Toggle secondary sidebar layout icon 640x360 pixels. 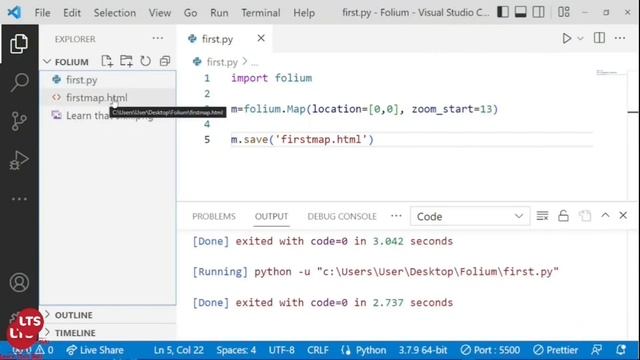(x=538, y=12)
